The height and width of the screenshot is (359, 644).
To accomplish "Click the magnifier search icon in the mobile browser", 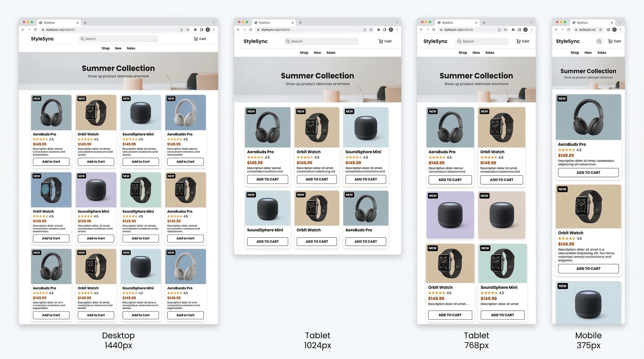I will pos(599,41).
